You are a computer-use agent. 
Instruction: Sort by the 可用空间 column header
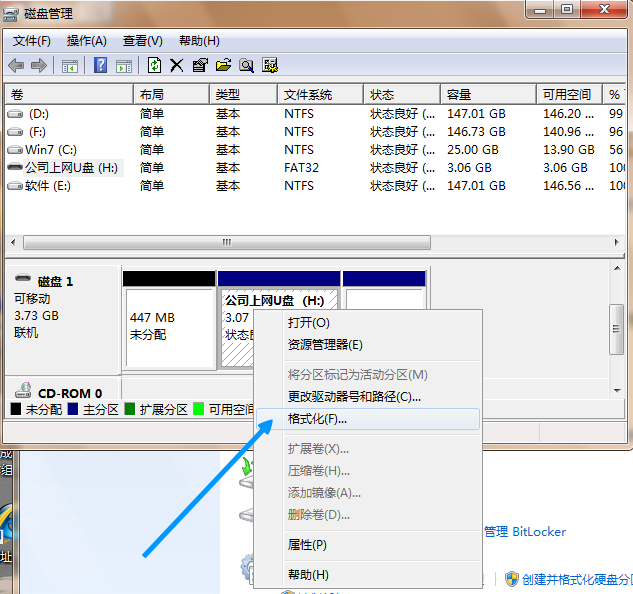(570, 95)
